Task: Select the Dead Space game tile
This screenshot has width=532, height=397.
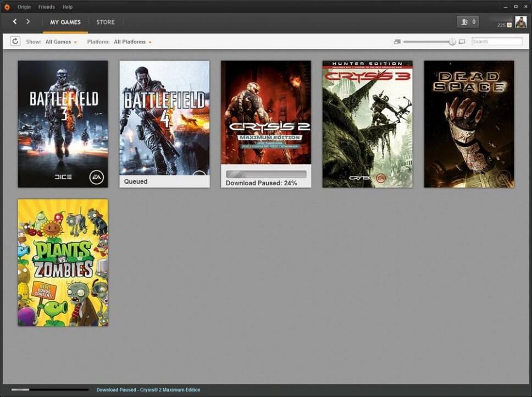Action: pyautogui.click(x=469, y=124)
